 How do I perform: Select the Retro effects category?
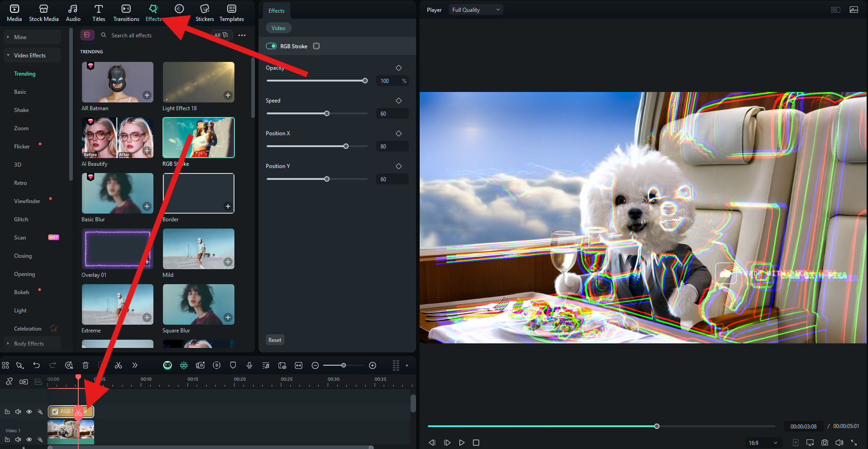coord(20,183)
